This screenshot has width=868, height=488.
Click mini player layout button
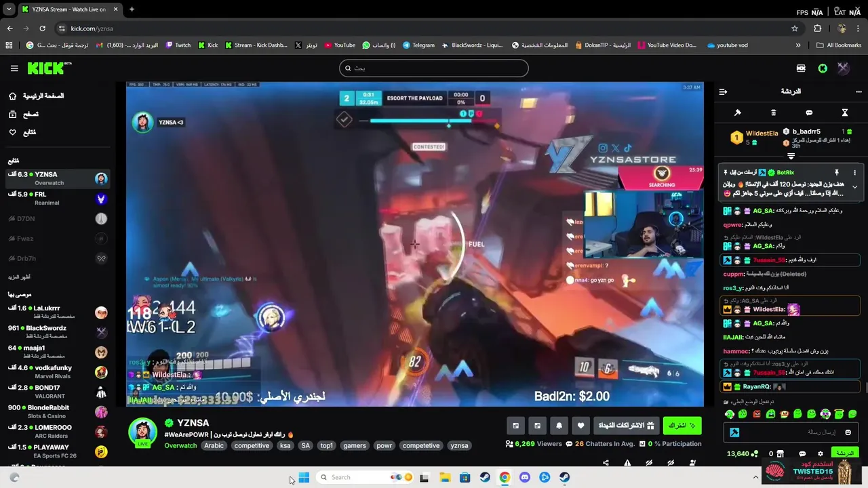pos(515,426)
